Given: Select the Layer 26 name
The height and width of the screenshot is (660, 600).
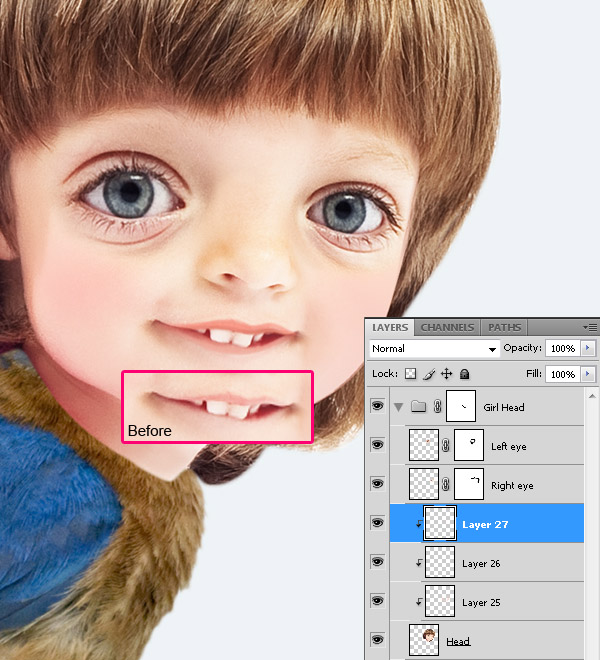Looking at the screenshot, I should [x=481, y=564].
